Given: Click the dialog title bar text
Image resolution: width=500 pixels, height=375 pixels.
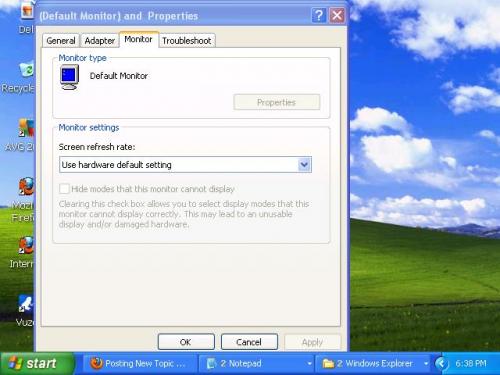Looking at the screenshot, I should 119,16.
